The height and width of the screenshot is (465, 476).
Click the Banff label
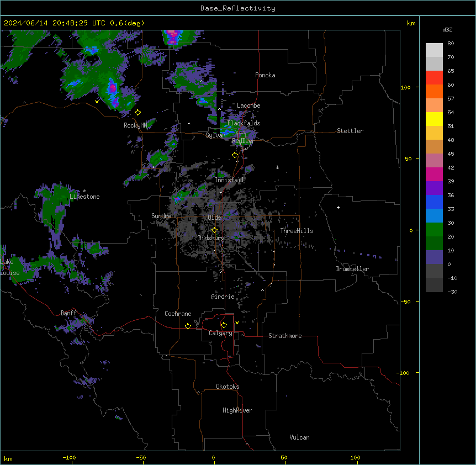68,313
